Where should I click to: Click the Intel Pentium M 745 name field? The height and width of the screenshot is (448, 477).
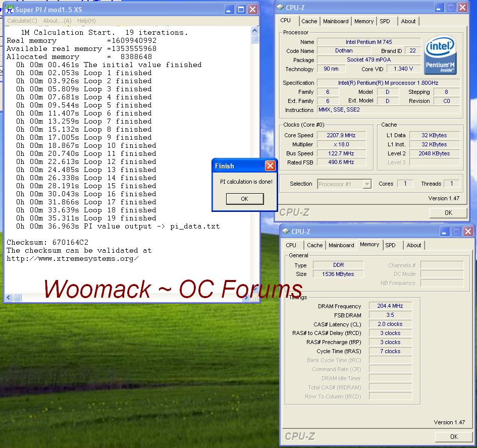point(368,42)
